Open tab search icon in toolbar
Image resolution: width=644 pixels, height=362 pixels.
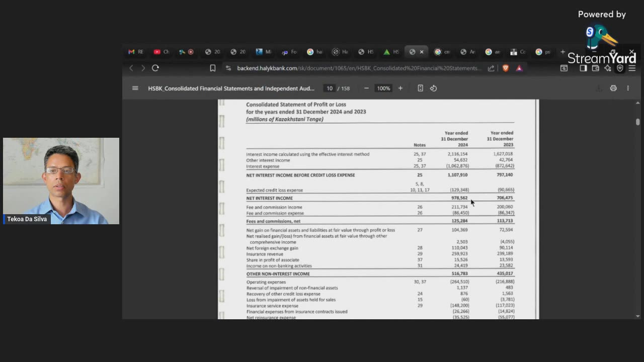564,68
